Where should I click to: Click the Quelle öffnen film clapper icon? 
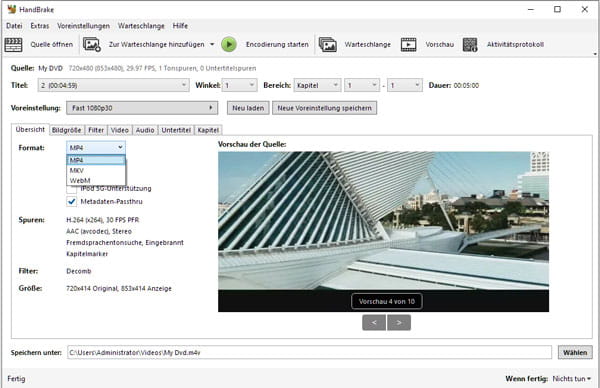tap(13, 45)
